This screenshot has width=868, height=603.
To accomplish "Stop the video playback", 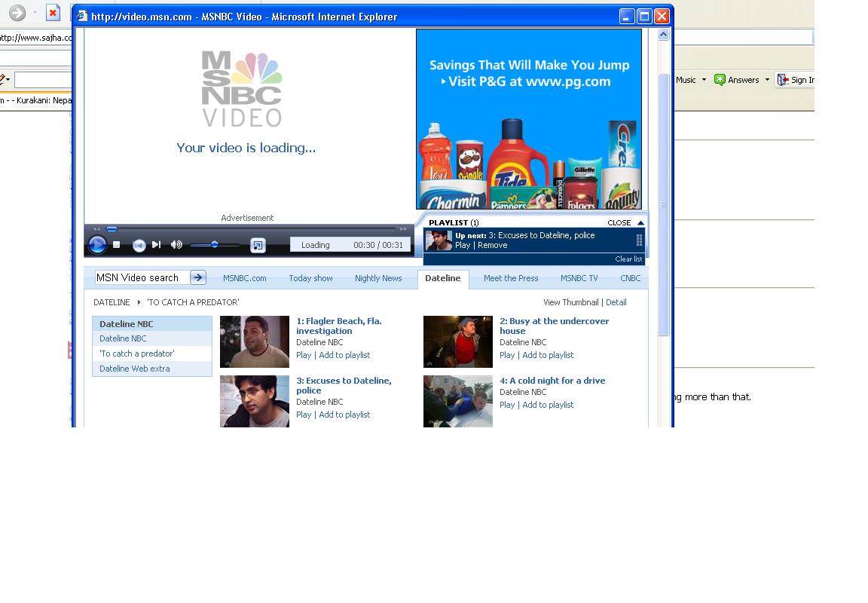I will [x=117, y=244].
